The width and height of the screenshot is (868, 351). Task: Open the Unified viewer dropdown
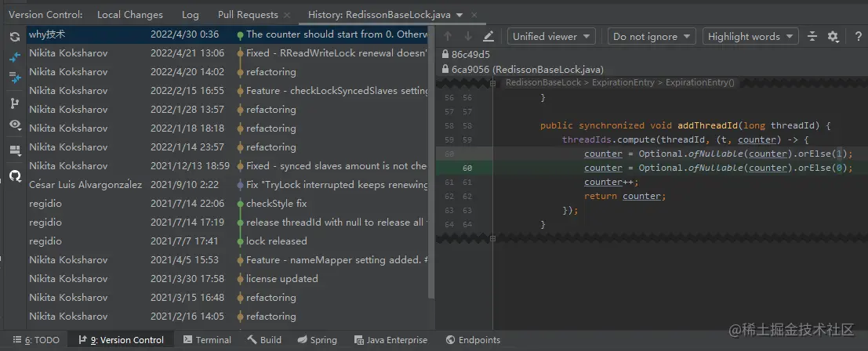tap(551, 37)
